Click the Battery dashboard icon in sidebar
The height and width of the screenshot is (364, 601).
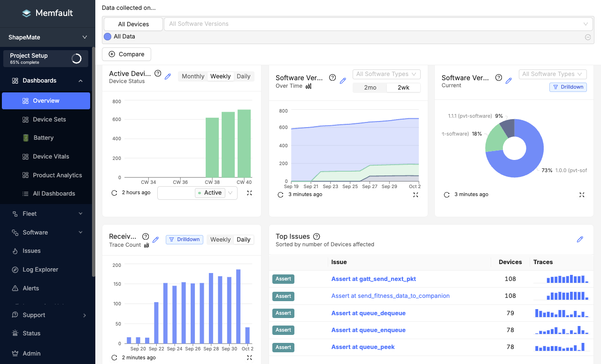pos(26,138)
